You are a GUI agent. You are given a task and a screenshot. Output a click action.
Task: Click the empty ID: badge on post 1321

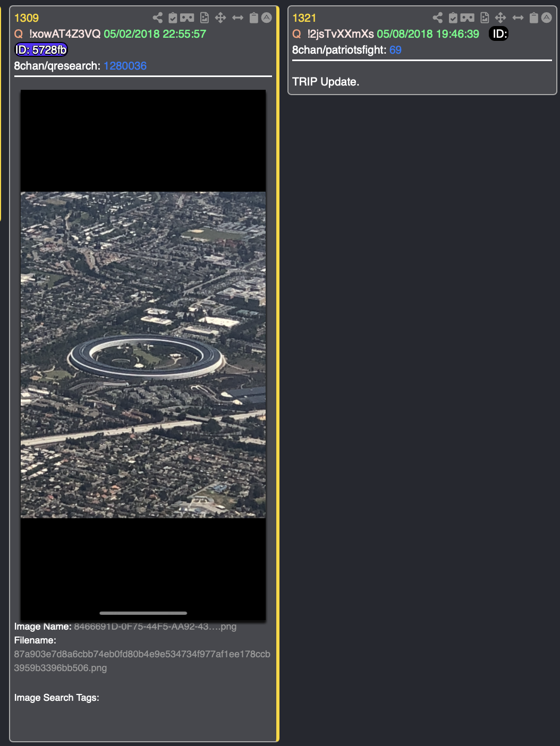498,34
